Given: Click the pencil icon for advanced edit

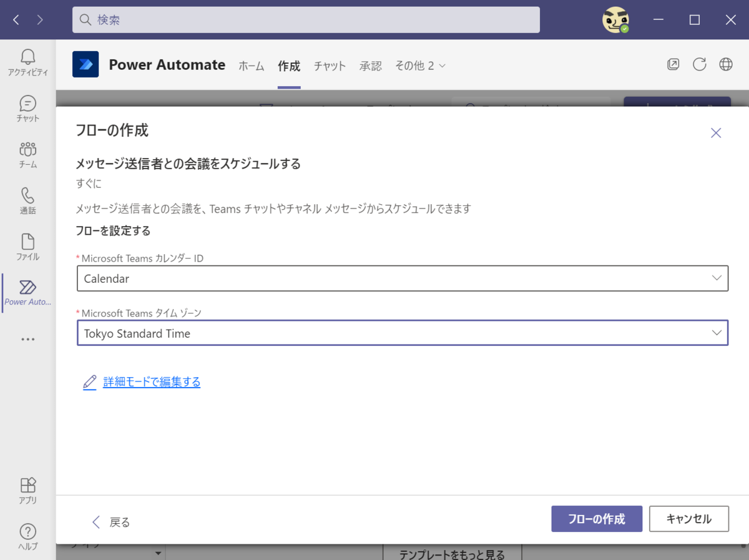Looking at the screenshot, I should tap(90, 382).
